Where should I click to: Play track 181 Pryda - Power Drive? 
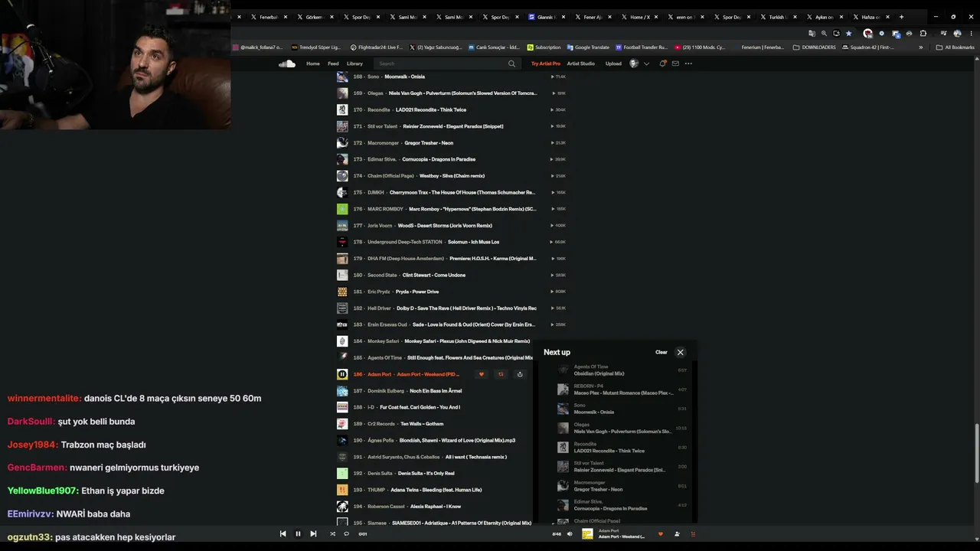(417, 292)
